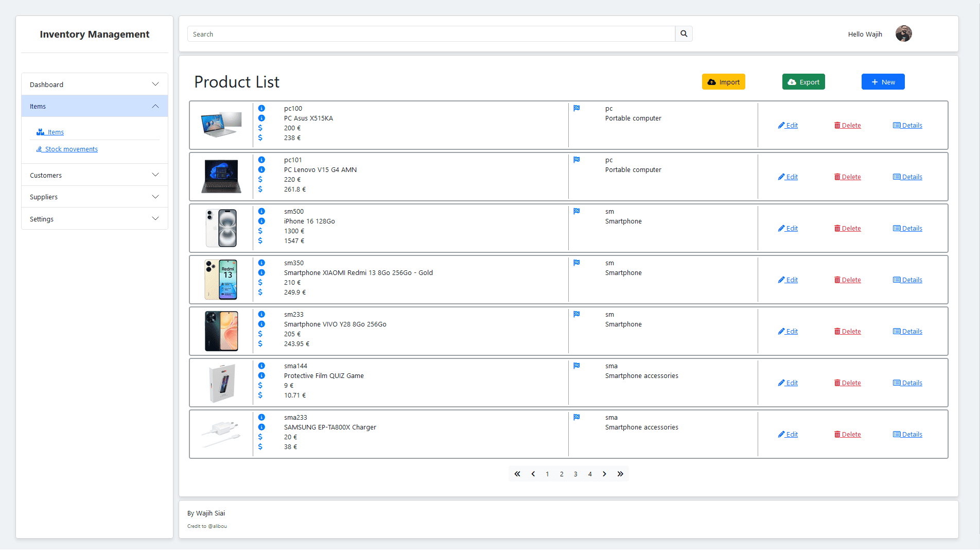The image size is (980, 550).
Task: Open the Items link in sidebar submenu
Action: click(x=50, y=132)
